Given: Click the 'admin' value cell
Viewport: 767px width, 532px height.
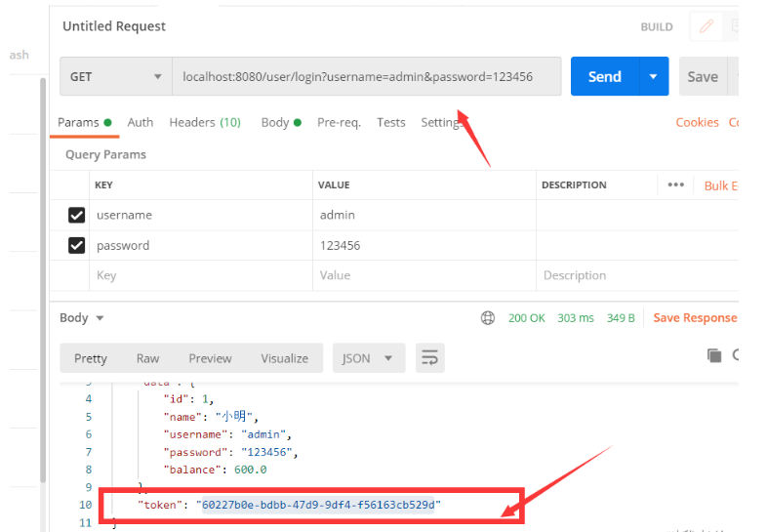Looking at the screenshot, I should (424, 216).
